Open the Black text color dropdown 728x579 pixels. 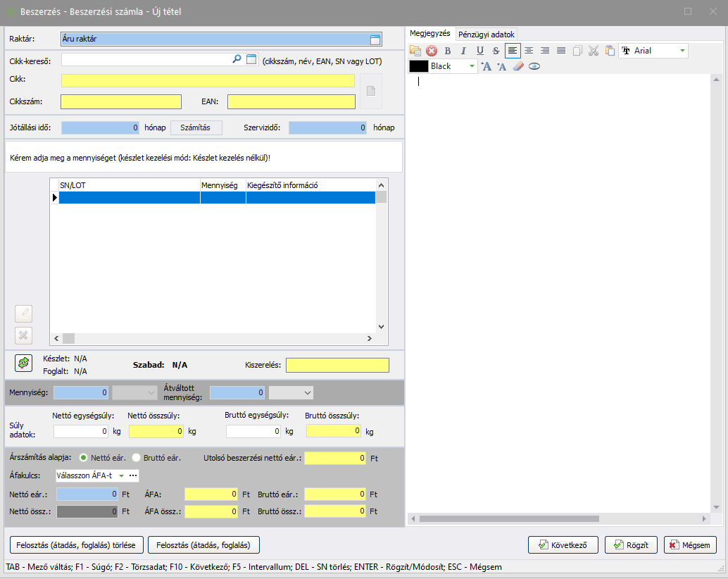pos(472,66)
